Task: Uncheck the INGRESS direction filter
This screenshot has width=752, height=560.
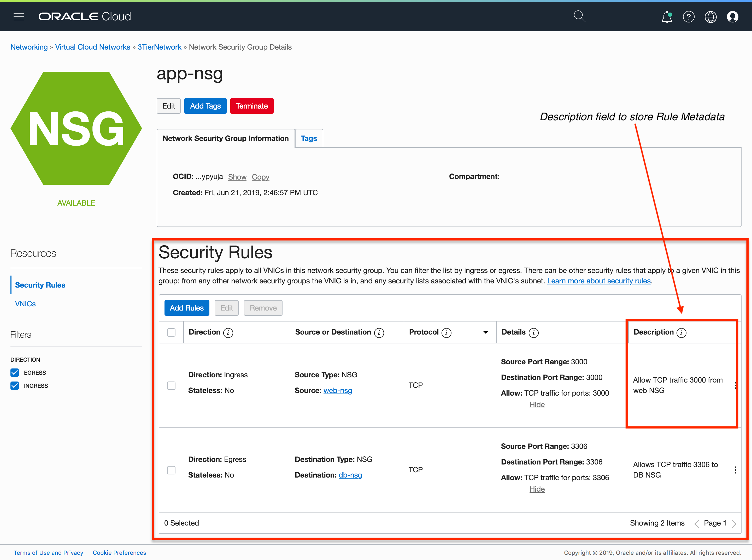Action: tap(15, 386)
